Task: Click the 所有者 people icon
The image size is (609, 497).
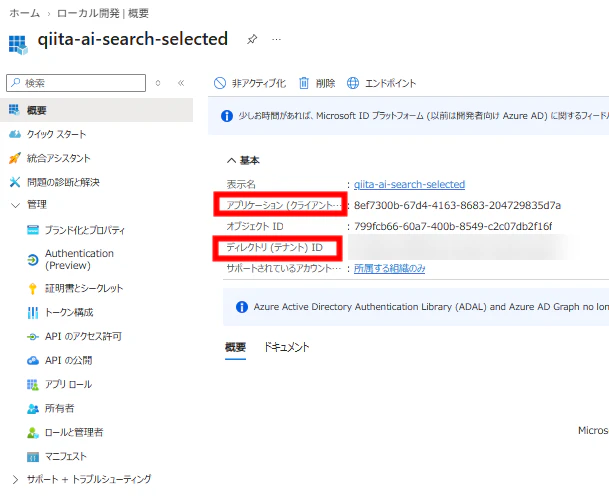Action: pyautogui.click(x=33, y=408)
